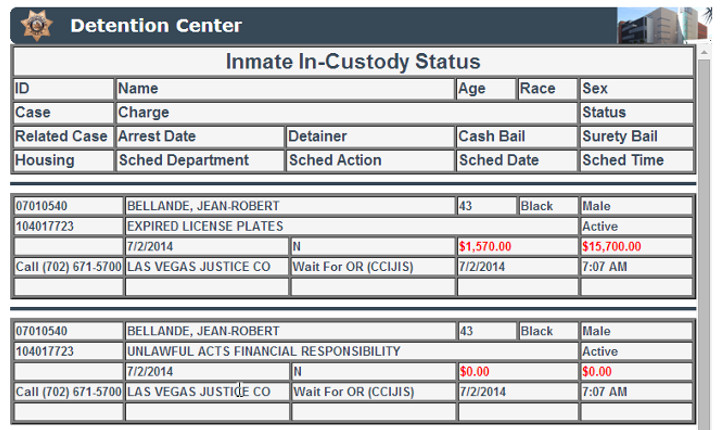
Task: Click the vertical scrollbar track
Action: (704, 243)
